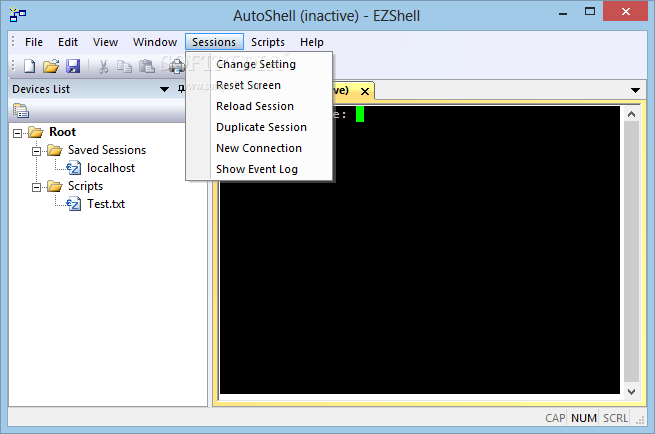
Task: Click the terminal scroll down arrow
Action: [631, 391]
